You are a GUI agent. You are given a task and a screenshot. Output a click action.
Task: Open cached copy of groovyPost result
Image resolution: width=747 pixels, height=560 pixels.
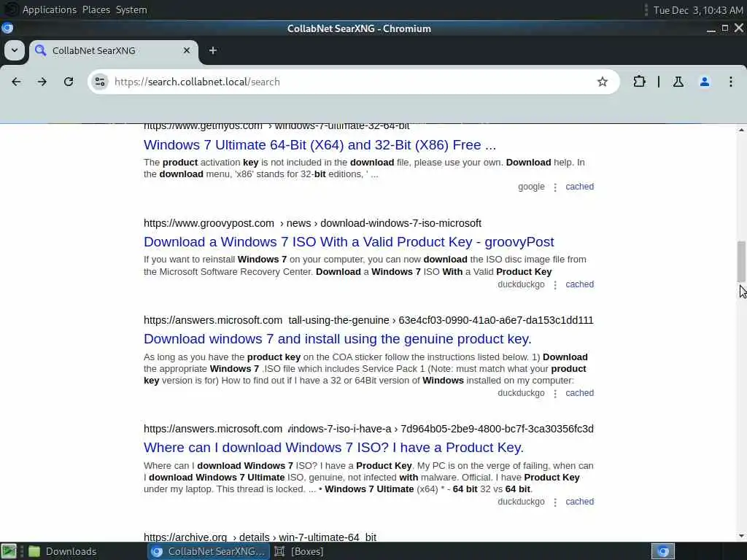(579, 284)
